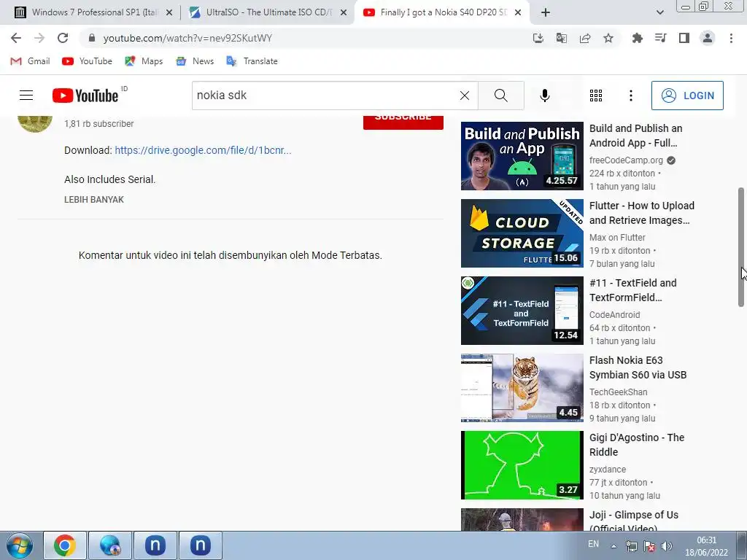This screenshot has height=560, width=747.
Task: Click the LOGIN button
Action: 687,96
